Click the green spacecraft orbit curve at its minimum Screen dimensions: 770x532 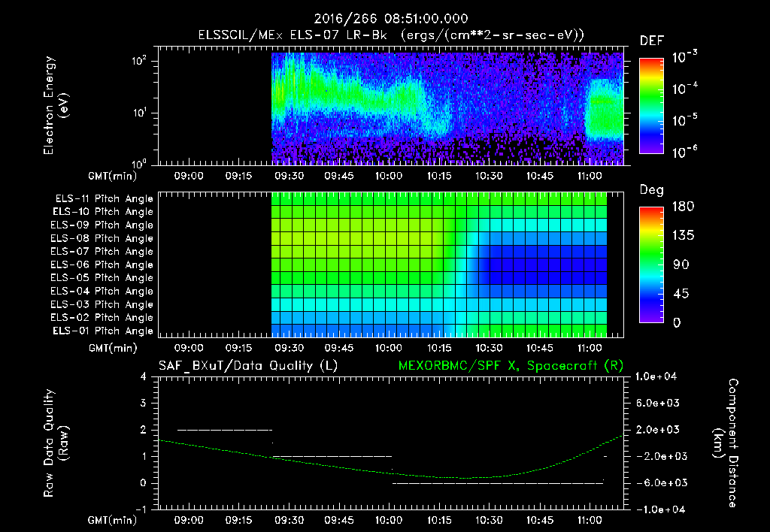click(x=466, y=478)
